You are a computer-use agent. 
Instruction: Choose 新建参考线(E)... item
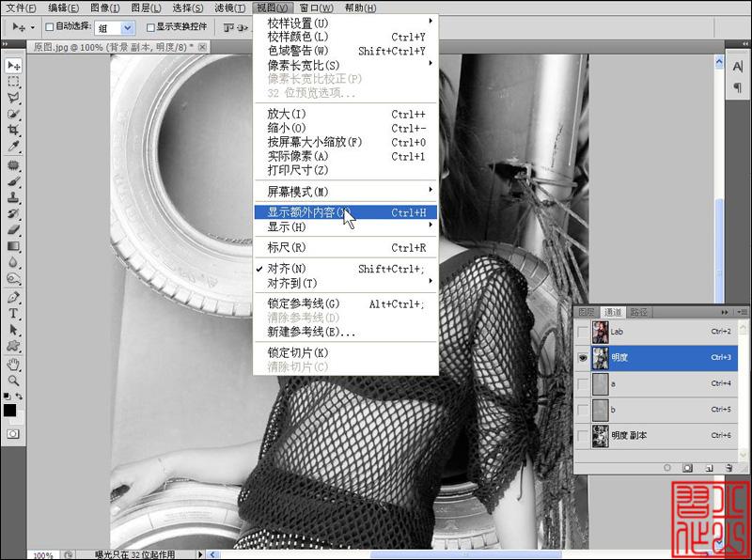[345, 332]
